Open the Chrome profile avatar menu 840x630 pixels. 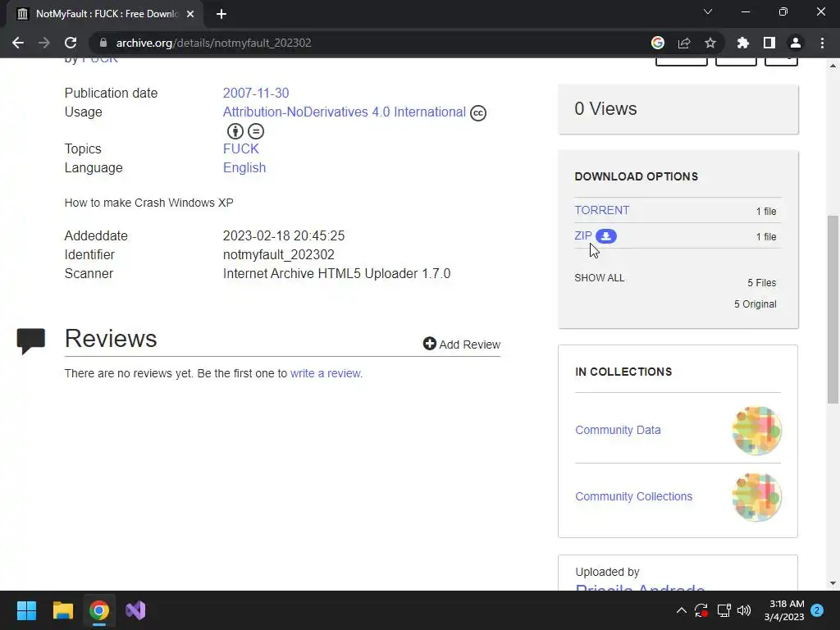pyautogui.click(x=796, y=43)
